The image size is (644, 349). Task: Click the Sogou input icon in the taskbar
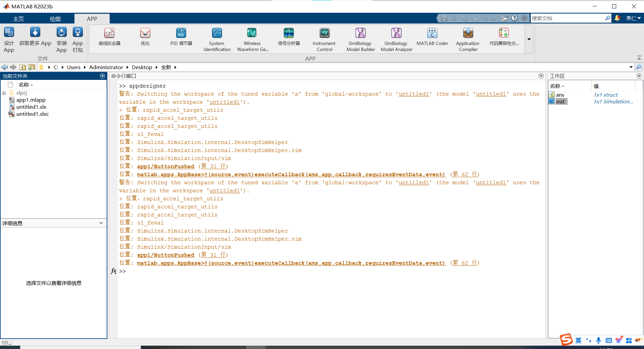(x=566, y=340)
